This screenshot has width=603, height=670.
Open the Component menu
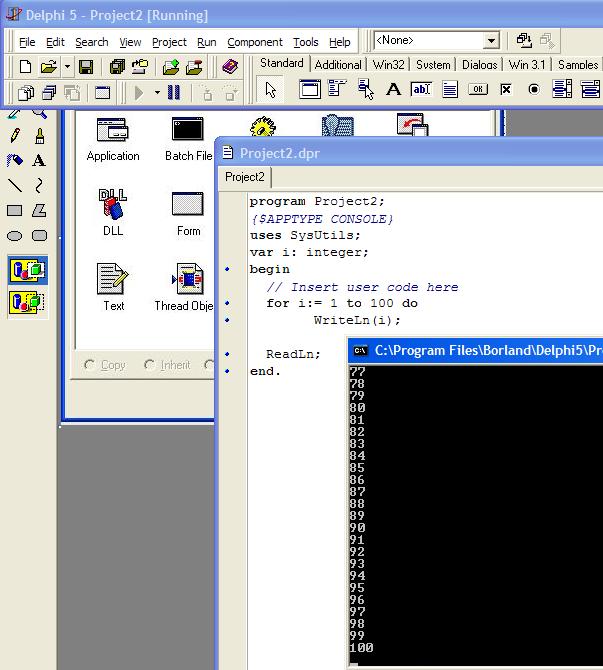(254, 42)
